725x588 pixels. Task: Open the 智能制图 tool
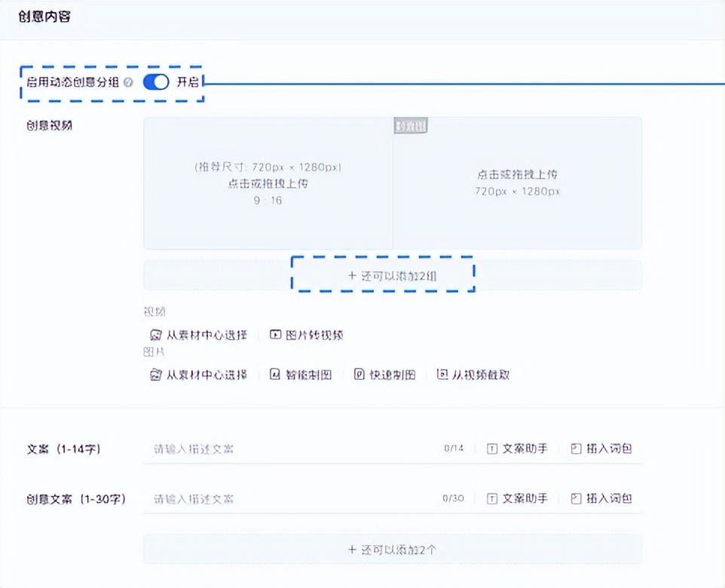click(303, 374)
